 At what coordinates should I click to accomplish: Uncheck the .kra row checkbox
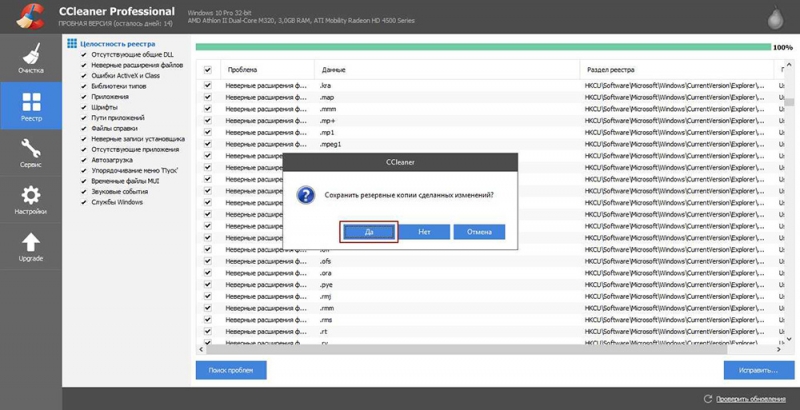208,85
